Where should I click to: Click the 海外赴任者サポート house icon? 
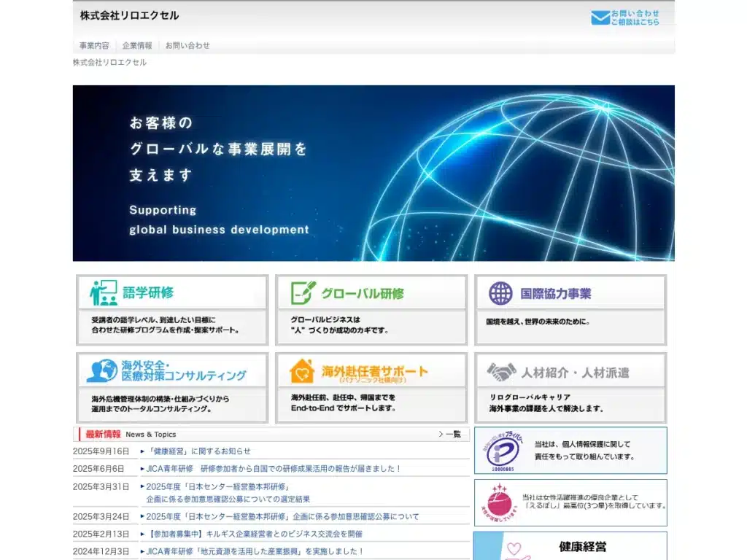pyautogui.click(x=302, y=371)
